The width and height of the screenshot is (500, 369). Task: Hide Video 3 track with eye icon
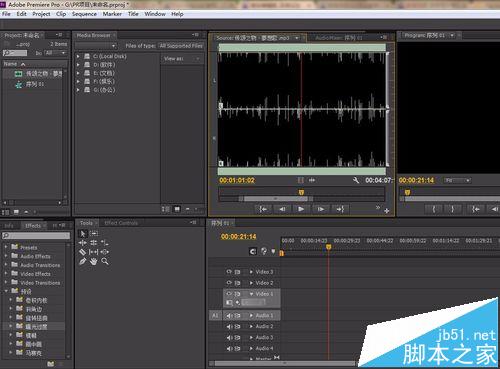[229, 272]
